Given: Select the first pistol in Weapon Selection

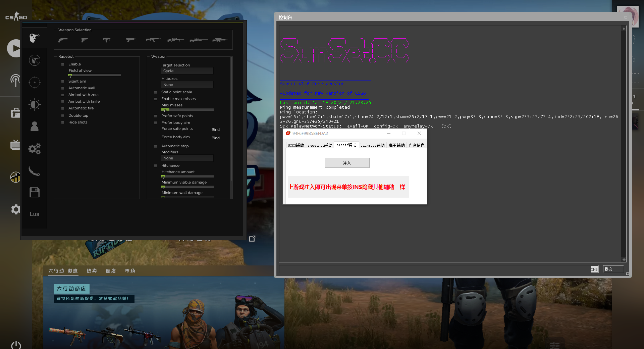Looking at the screenshot, I should (63, 40).
